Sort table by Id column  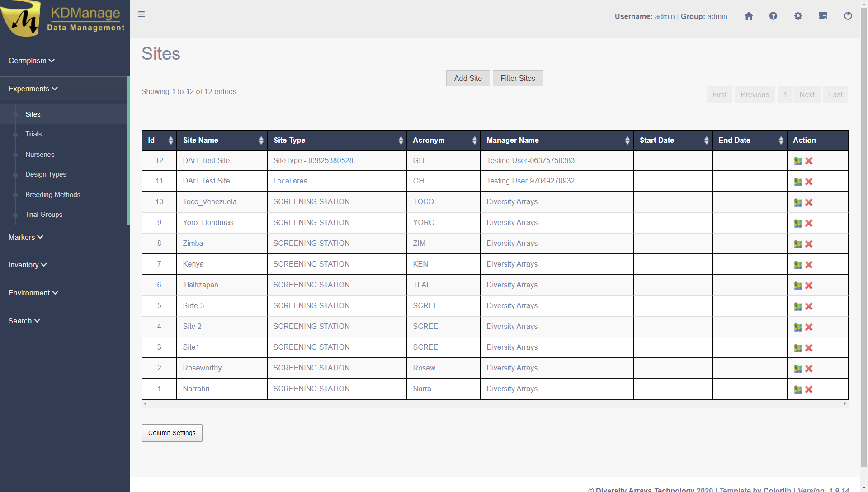click(x=159, y=141)
